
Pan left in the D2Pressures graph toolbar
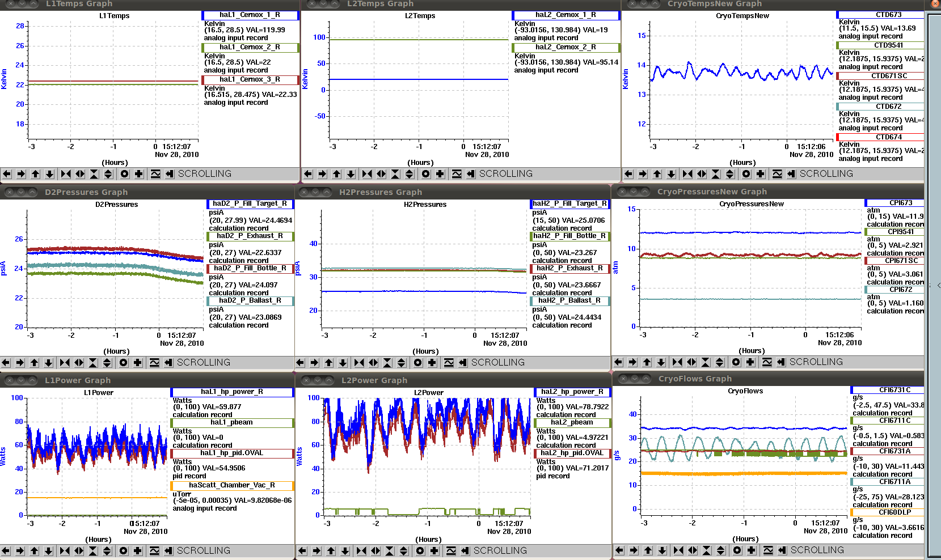point(6,363)
